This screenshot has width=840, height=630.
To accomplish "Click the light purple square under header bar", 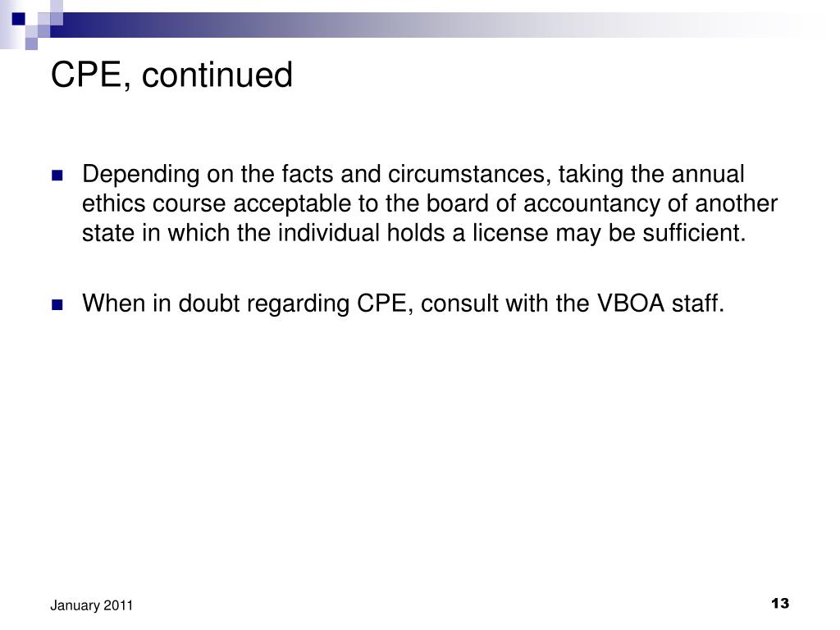I will pos(32,43).
